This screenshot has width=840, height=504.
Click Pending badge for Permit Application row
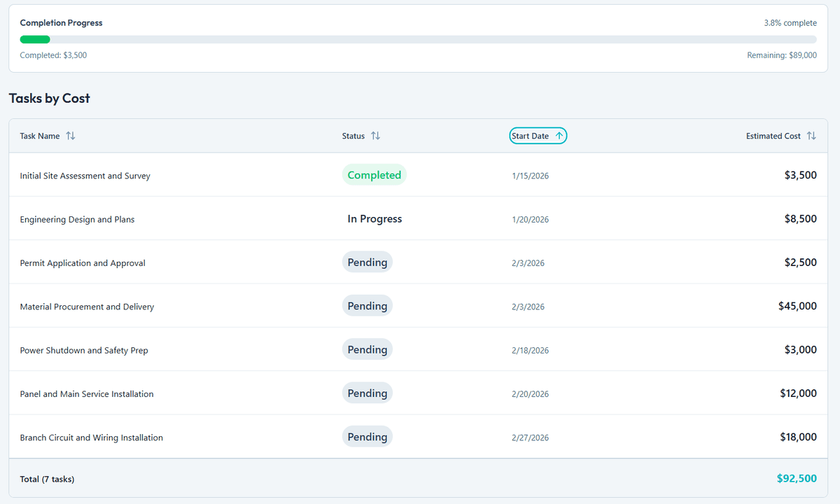[367, 262]
